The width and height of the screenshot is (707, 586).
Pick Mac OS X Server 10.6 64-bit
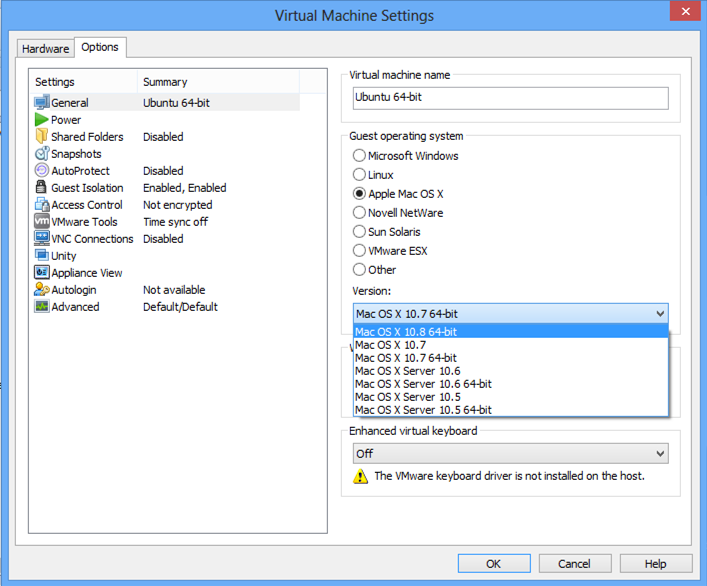click(x=510, y=384)
